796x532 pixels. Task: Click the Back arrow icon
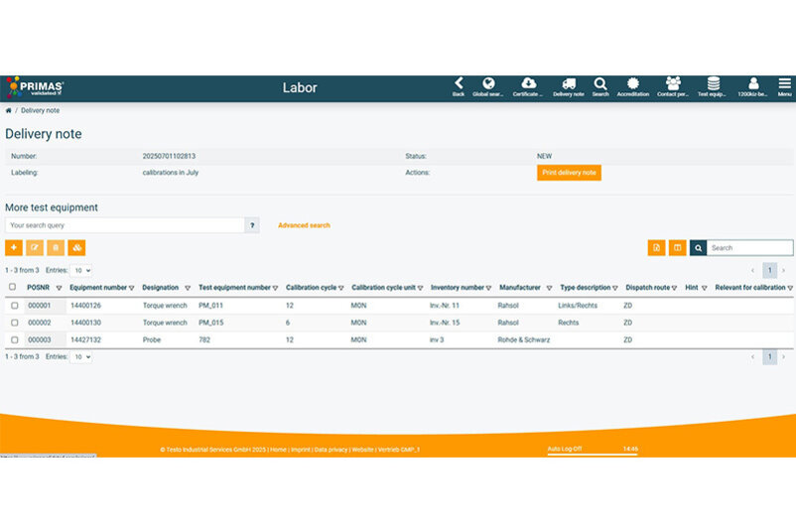pos(459,84)
